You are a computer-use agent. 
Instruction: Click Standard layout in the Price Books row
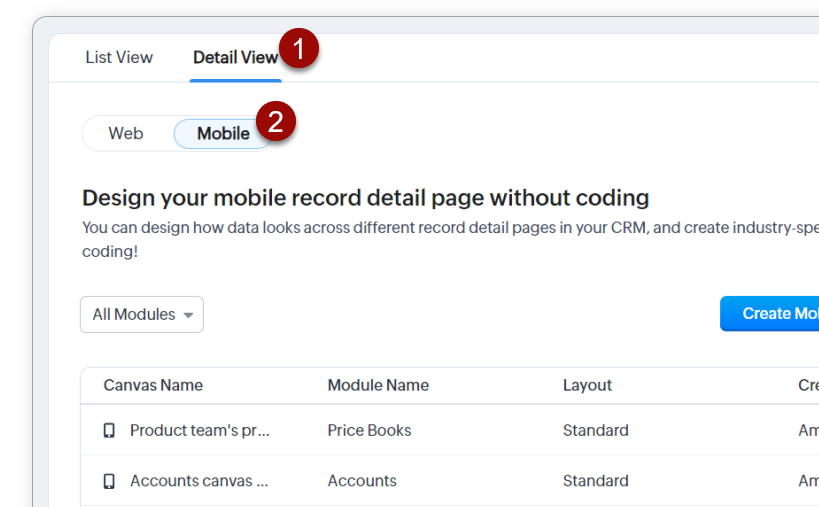(595, 431)
